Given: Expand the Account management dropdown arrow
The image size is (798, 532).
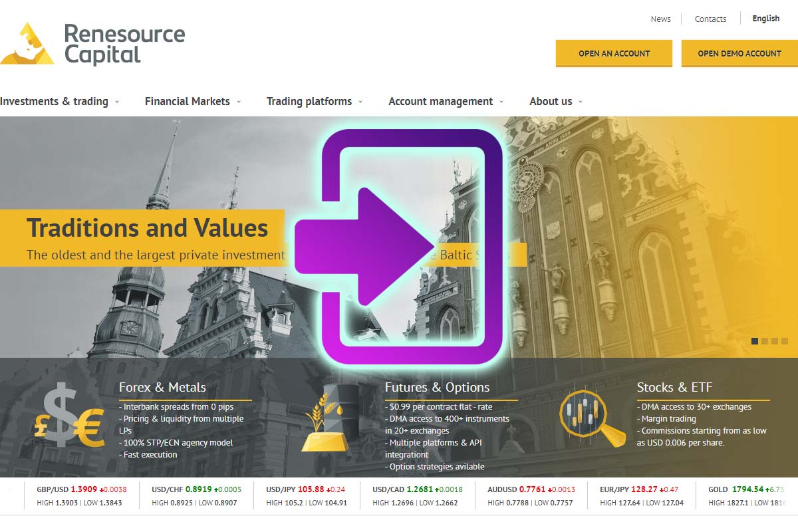Looking at the screenshot, I should pyautogui.click(x=501, y=102).
